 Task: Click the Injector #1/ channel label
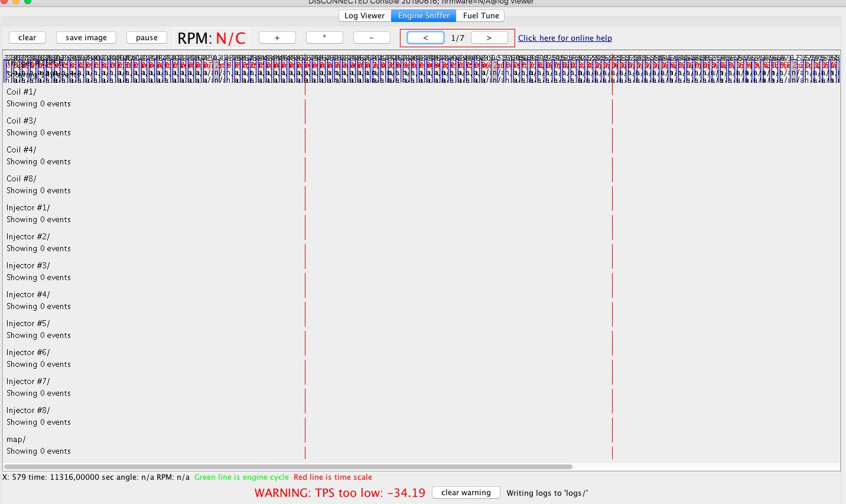coord(28,207)
